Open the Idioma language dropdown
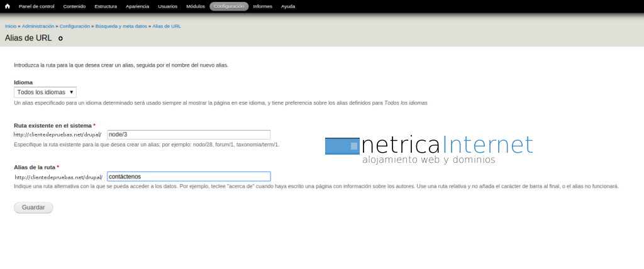 (x=45, y=92)
